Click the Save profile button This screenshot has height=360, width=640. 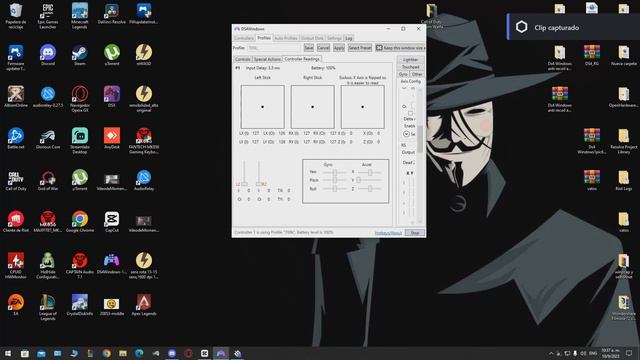[x=309, y=48]
